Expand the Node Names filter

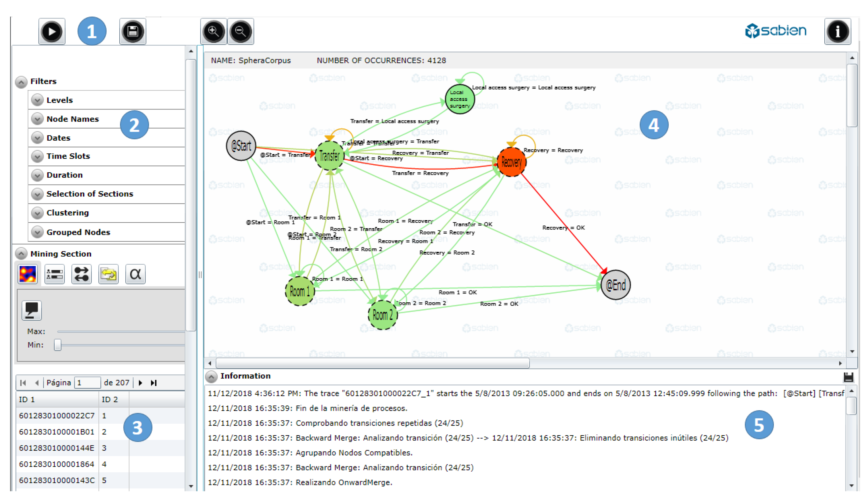pos(37,119)
